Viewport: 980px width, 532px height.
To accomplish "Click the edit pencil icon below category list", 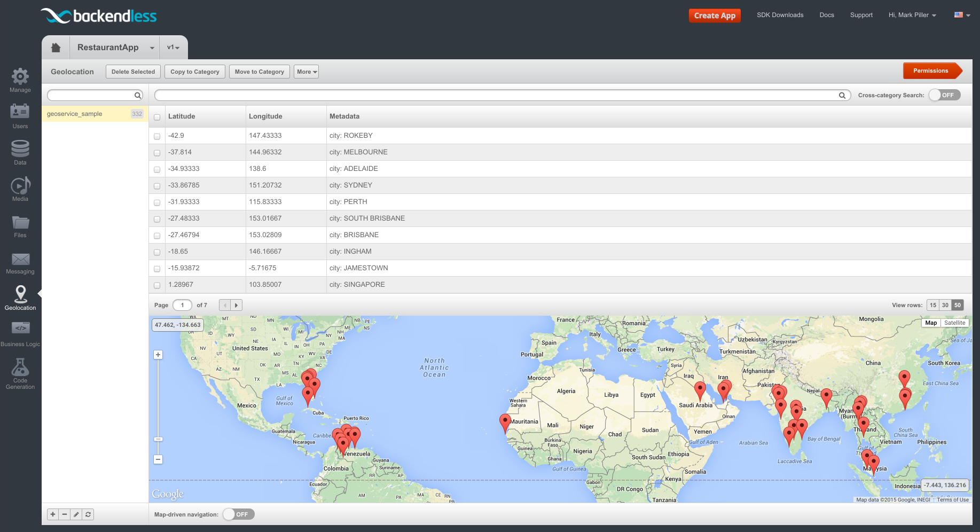I will 76,514.
